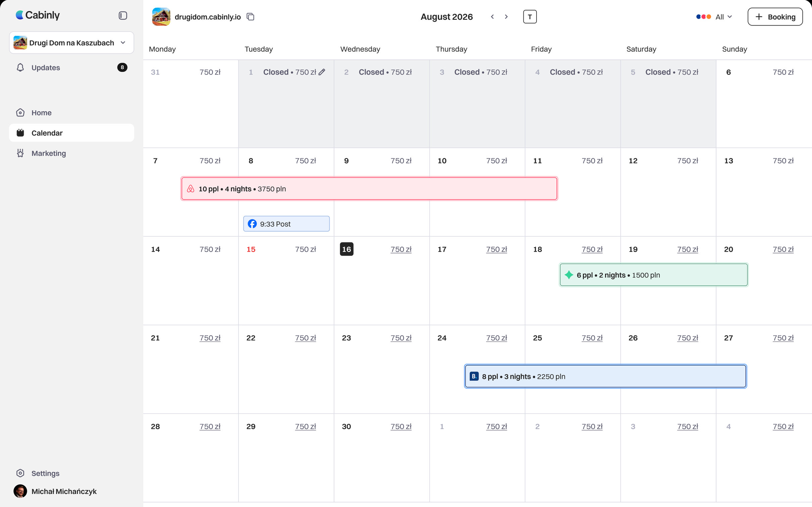
Task: Click the Airbnb logo icon on booking
Action: tap(191, 189)
